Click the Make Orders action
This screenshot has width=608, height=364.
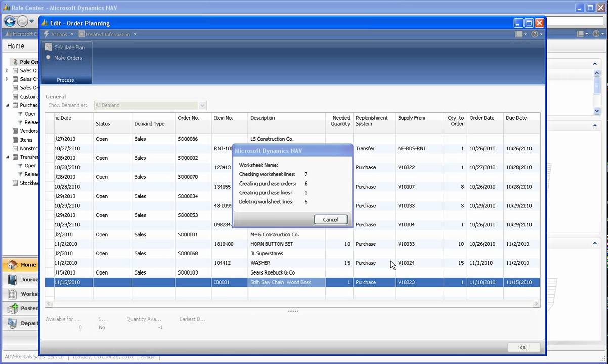(x=64, y=58)
